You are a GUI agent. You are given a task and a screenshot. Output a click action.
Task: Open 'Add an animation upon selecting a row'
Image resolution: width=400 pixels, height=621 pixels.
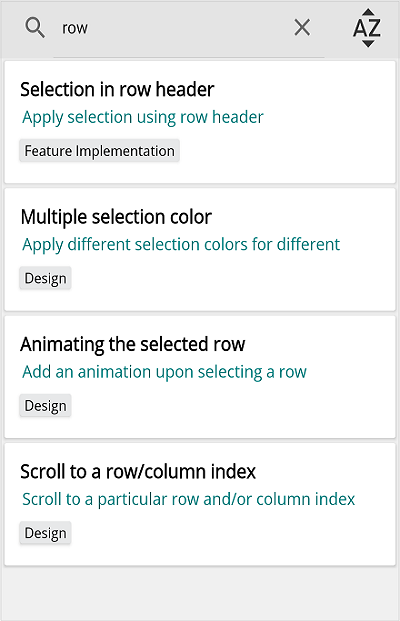[164, 372]
